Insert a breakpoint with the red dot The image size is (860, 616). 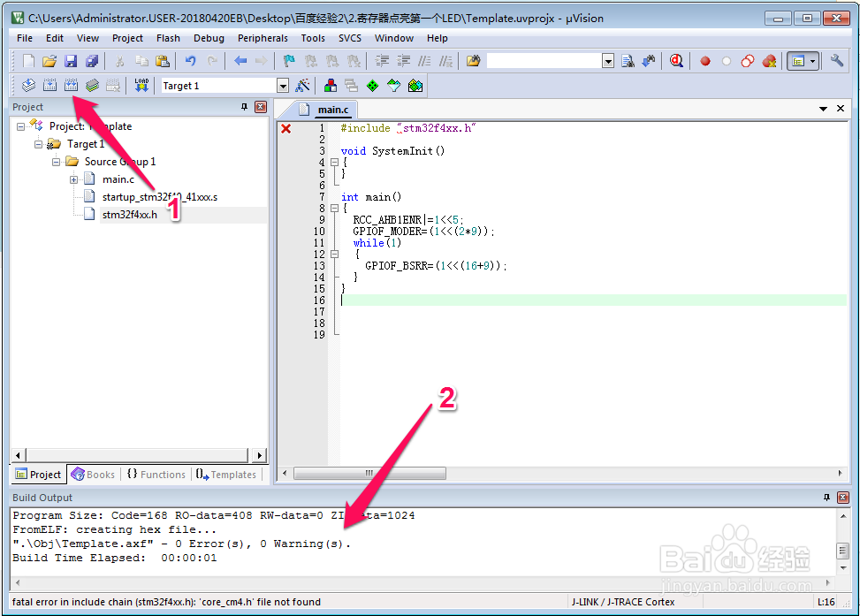(x=705, y=61)
